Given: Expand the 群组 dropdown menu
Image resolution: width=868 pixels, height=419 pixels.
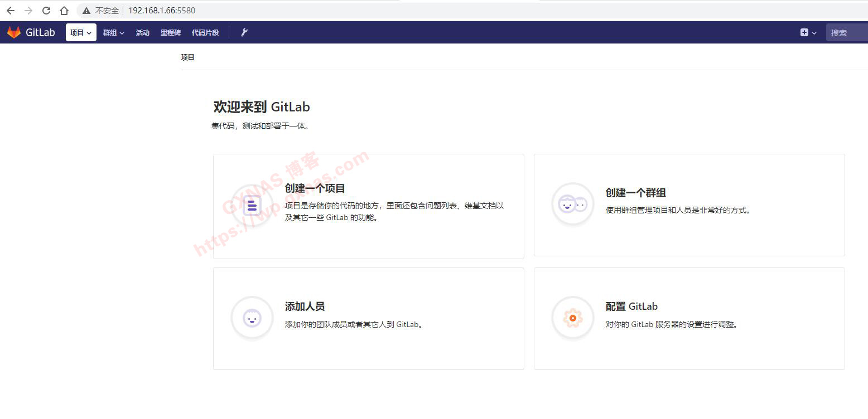Looking at the screenshot, I should (113, 32).
